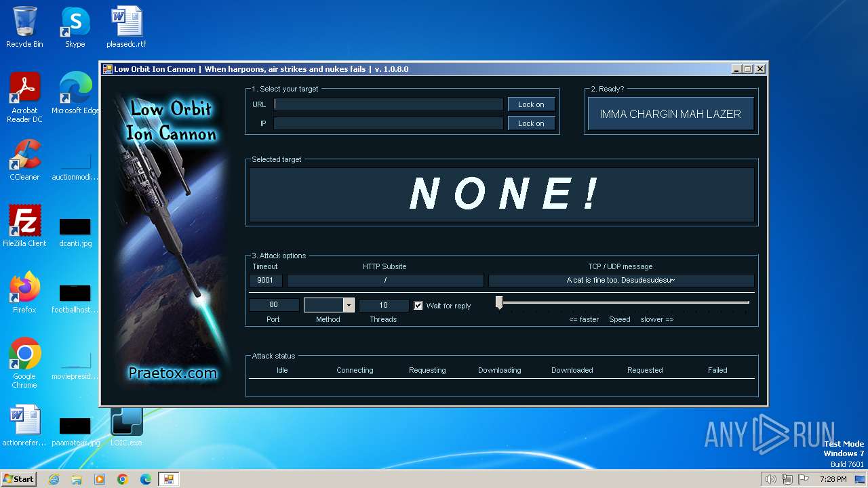Click the Failed status column label

pos(717,370)
